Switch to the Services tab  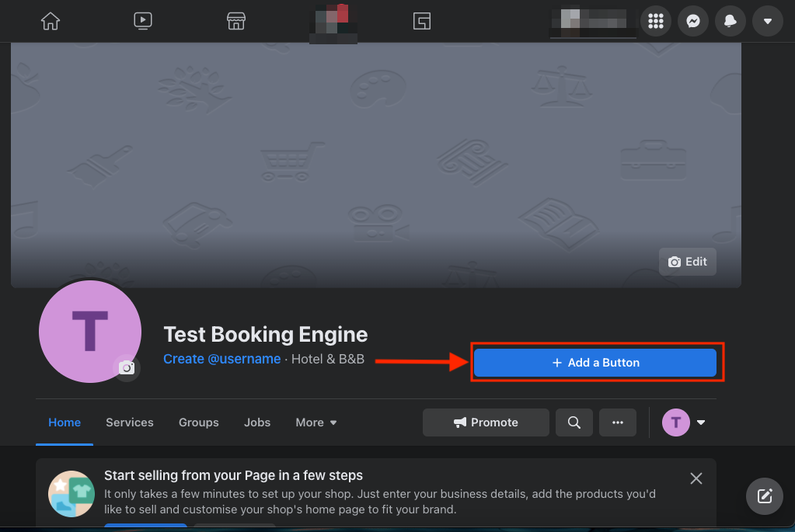tap(129, 422)
